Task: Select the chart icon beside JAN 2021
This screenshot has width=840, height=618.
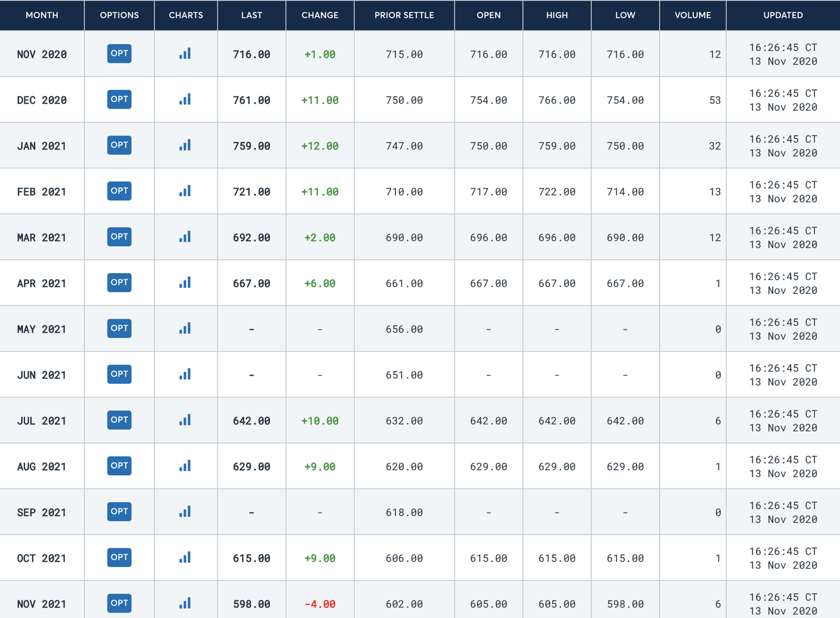Action: [x=185, y=145]
